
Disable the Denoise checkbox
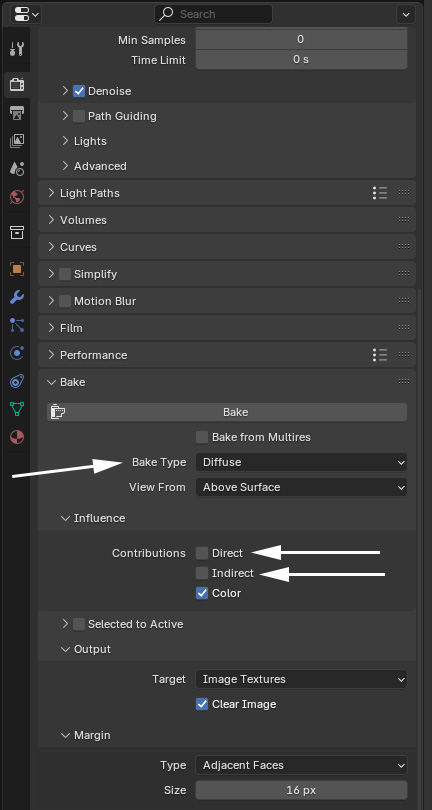(x=79, y=91)
